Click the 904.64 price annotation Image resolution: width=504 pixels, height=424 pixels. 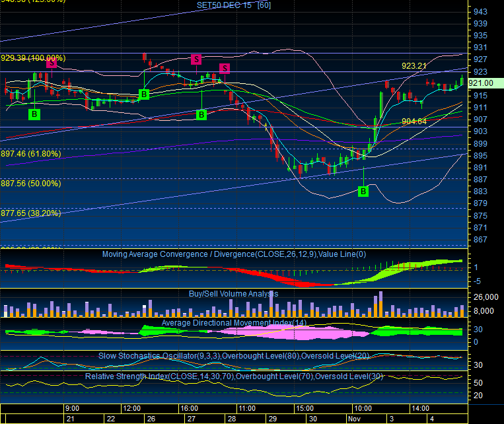(x=414, y=121)
